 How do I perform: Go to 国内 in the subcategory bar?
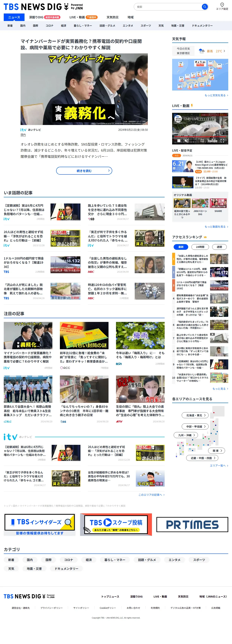pyautogui.click(x=23, y=25)
